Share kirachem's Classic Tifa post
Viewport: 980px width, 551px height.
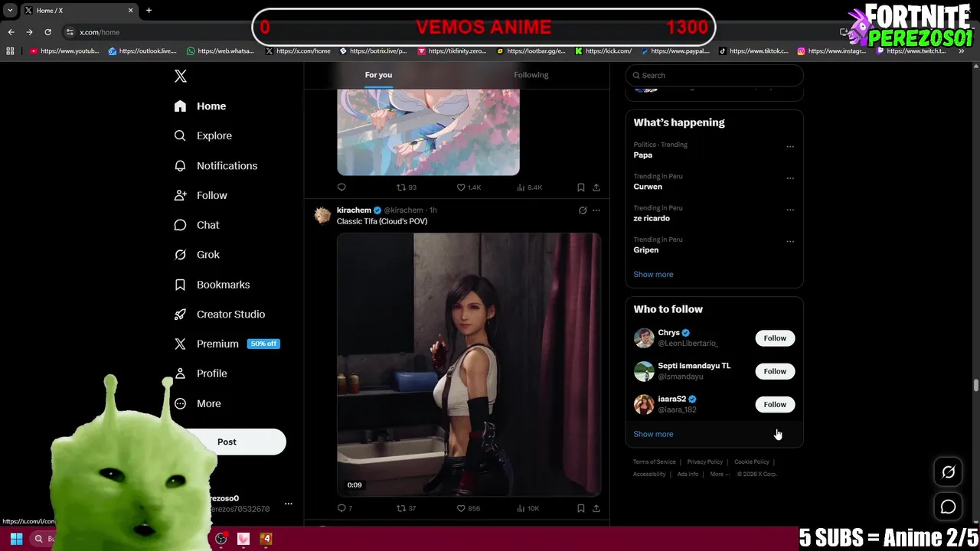pos(596,508)
